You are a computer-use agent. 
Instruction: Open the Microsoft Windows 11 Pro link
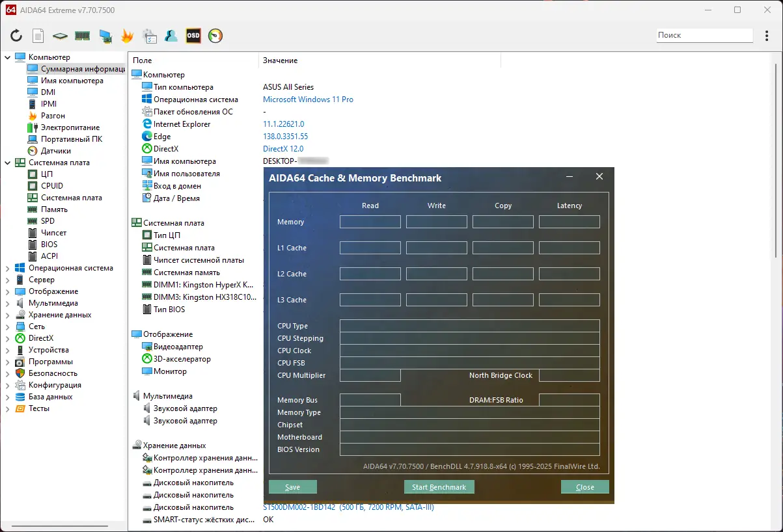pyautogui.click(x=308, y=100)
